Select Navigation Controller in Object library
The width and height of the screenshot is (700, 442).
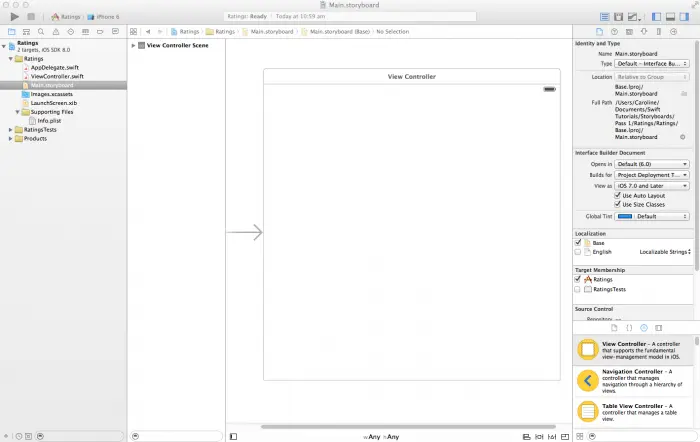[x=633, y=381]
